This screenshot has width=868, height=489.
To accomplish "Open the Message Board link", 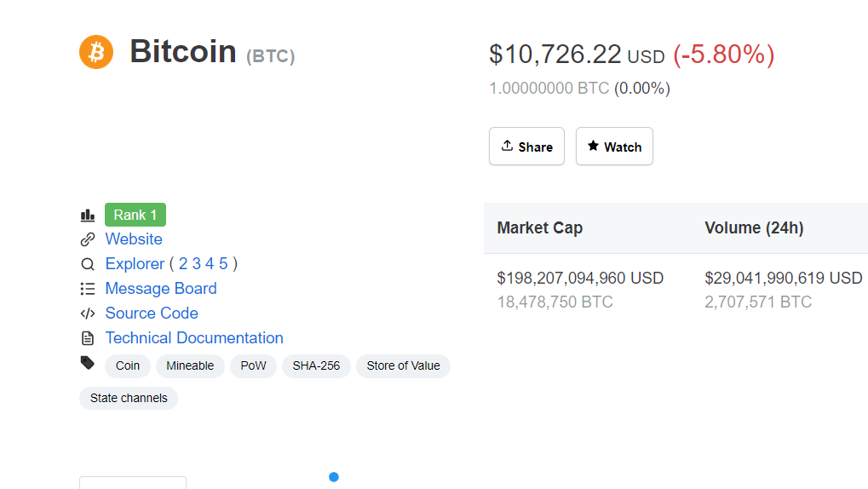I will pos(161,289).
